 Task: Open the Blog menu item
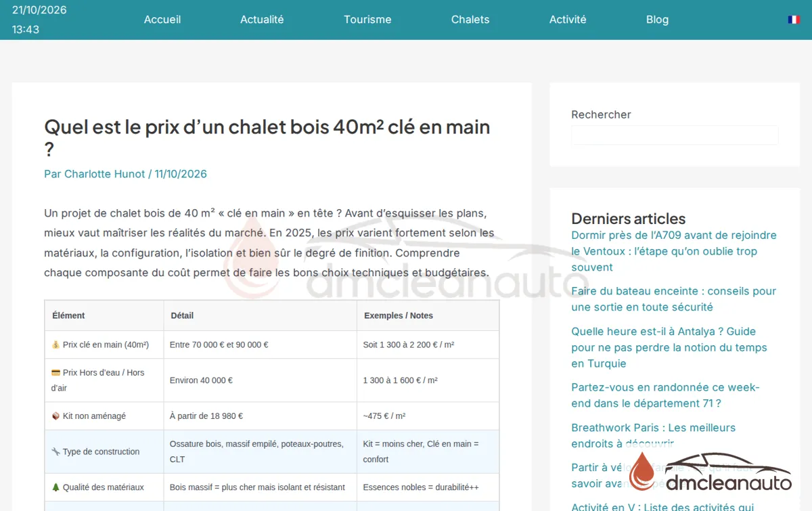(657, 20)
